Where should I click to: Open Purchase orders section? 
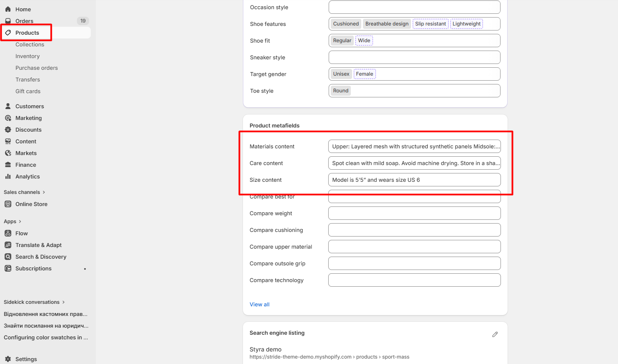[x=37, y=68]
